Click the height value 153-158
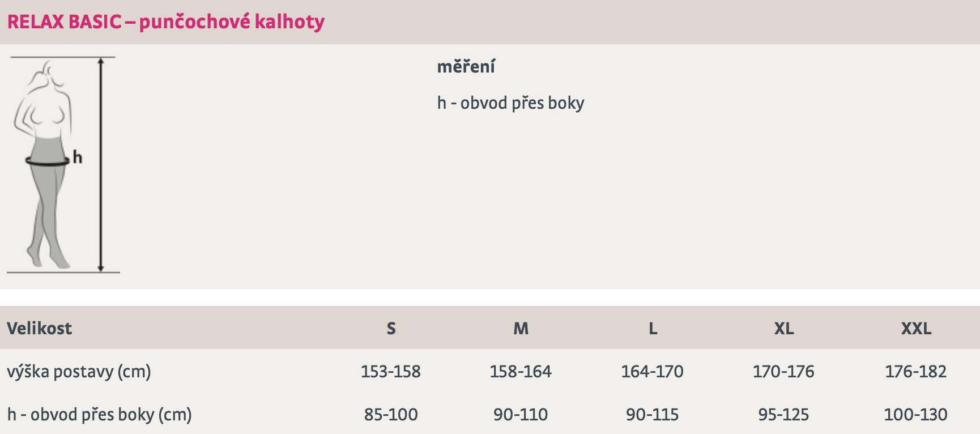 click(391, 372)
